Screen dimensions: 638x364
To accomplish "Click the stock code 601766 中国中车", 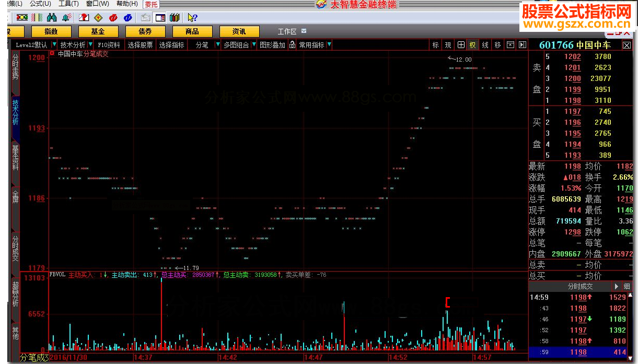I will (575, 45).
